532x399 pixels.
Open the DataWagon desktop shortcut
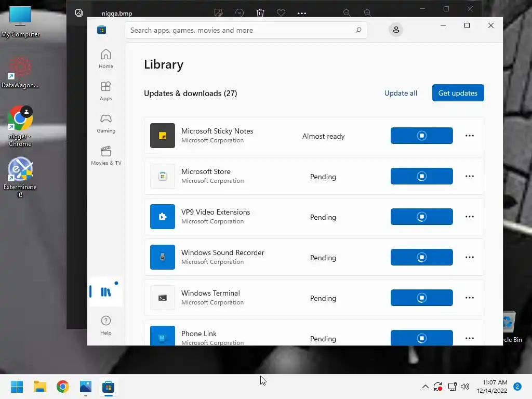tap(20, 72)
